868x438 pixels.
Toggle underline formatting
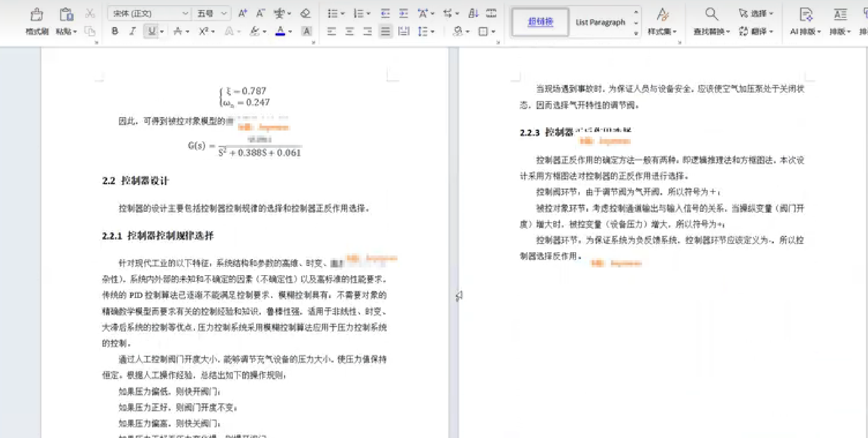(x=151, y=31)
